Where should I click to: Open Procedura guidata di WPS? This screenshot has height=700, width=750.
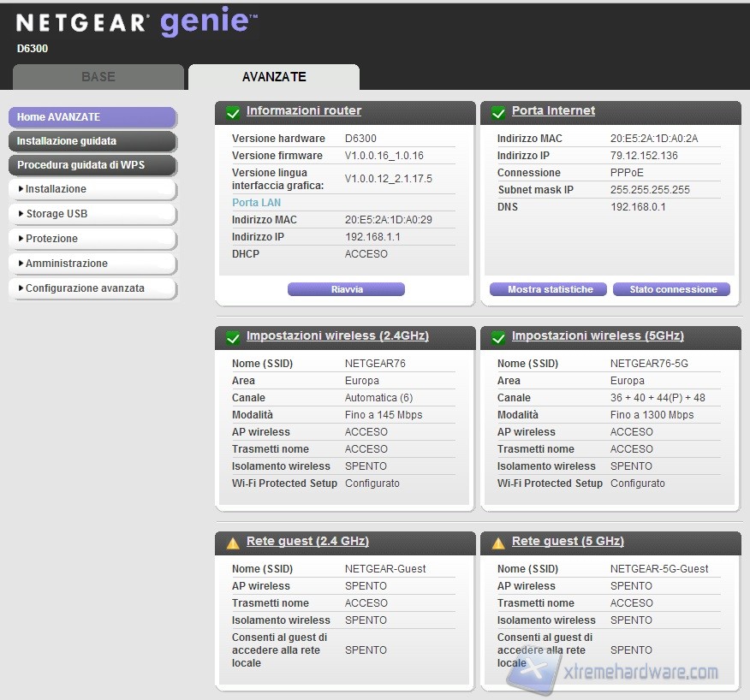[92, 165]
